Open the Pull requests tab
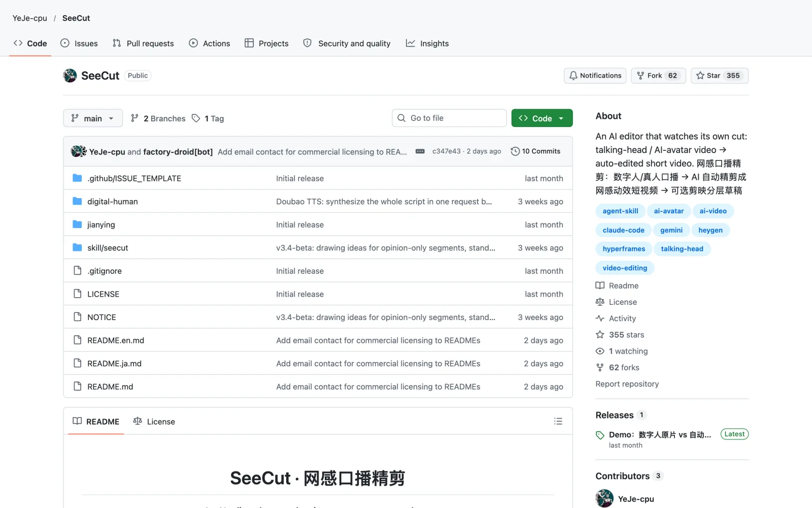 click(143, 43)
